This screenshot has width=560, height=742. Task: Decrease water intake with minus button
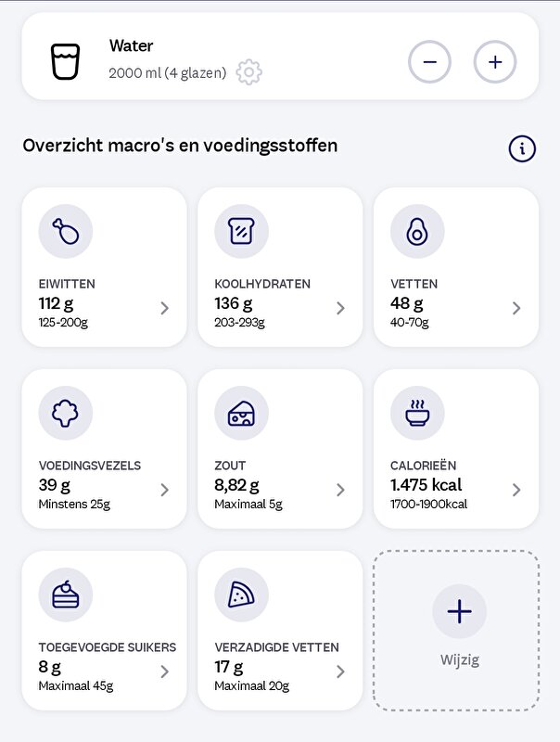(429, 62)
